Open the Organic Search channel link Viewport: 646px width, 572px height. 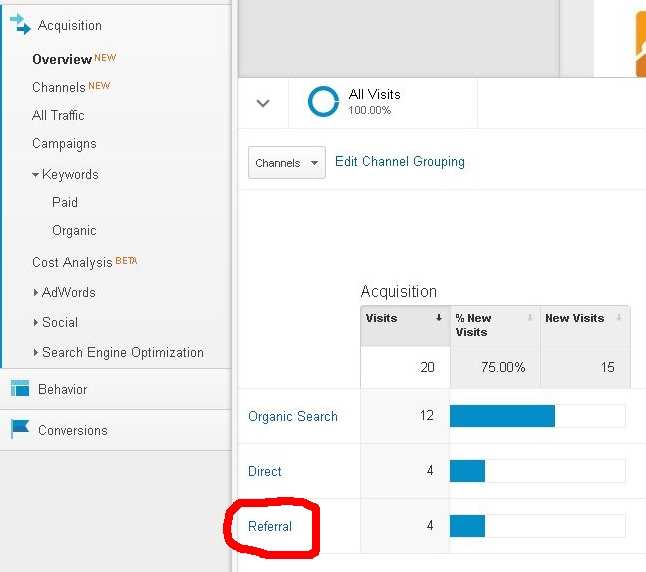(x=293, y=416)
